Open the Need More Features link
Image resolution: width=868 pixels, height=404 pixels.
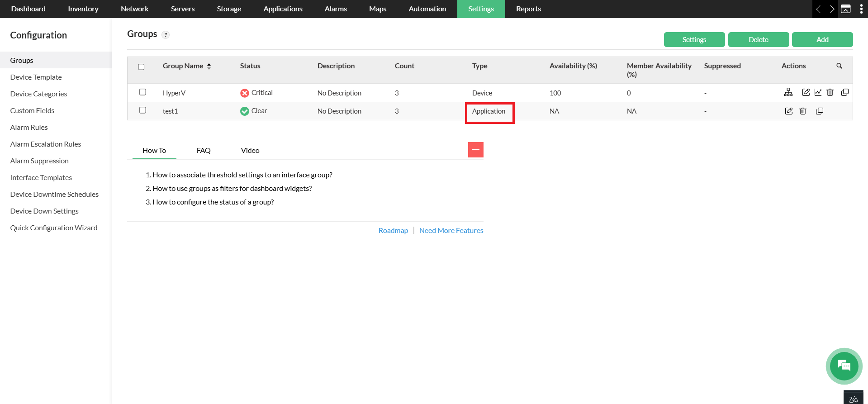pos(451,231)
